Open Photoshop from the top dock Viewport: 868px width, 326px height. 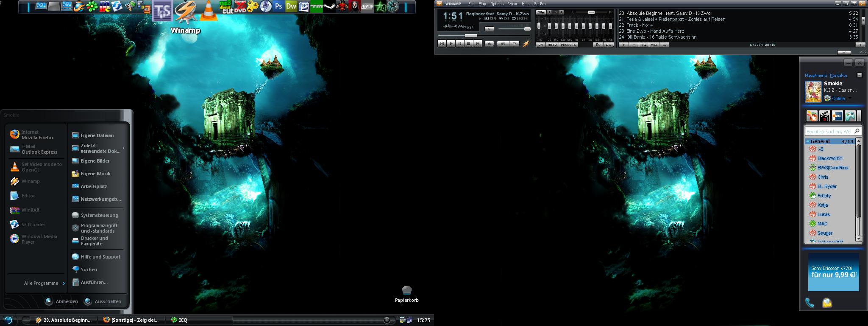[x=278, y=6]
